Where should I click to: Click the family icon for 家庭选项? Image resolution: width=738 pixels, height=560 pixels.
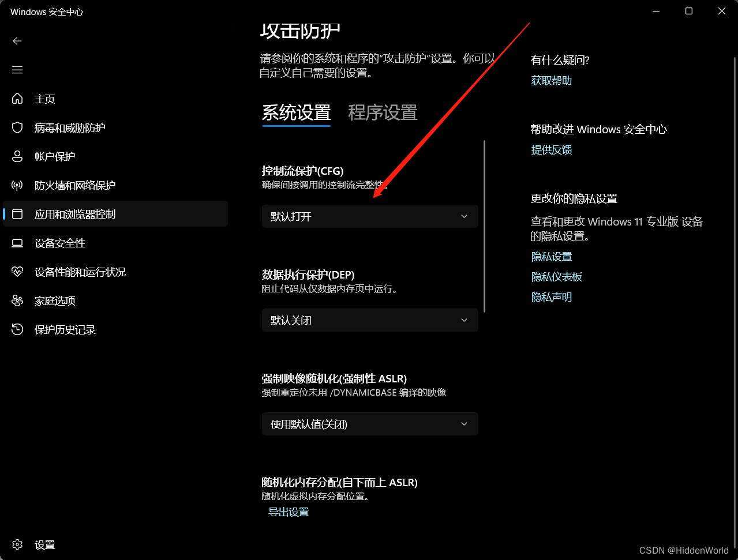pos(17,300)
